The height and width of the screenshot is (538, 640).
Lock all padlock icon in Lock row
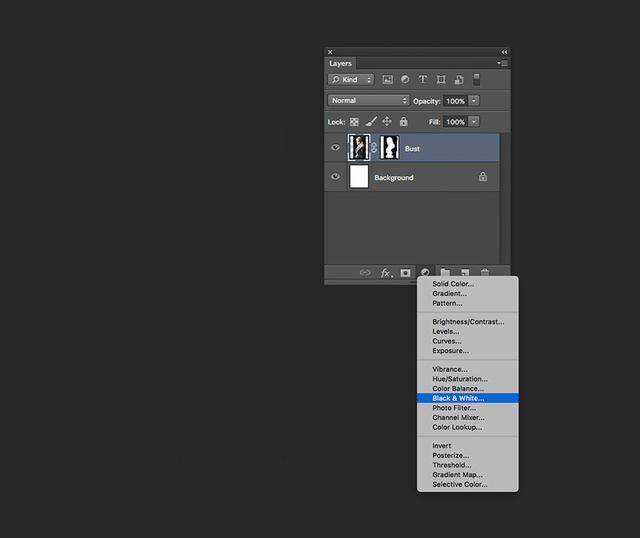click(403, 121)
